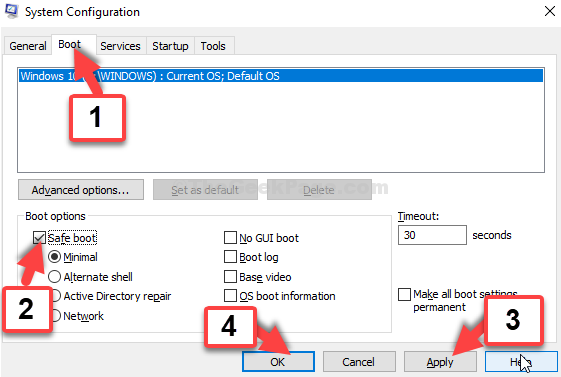The width and height of the screenshot is (561, 377).
Task: Tick the Boot log checkbox
Action: point(230,257)
